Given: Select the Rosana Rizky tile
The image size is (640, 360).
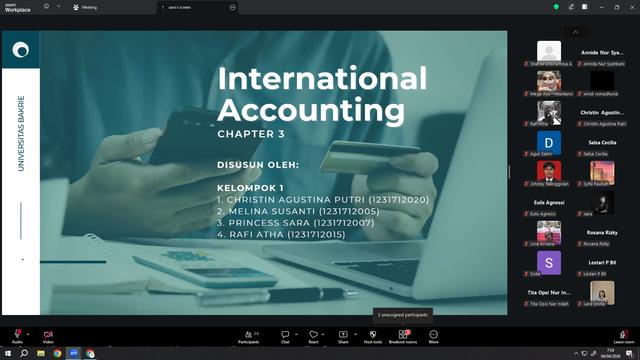Looking at the screenshot, I should coord(602,234).
